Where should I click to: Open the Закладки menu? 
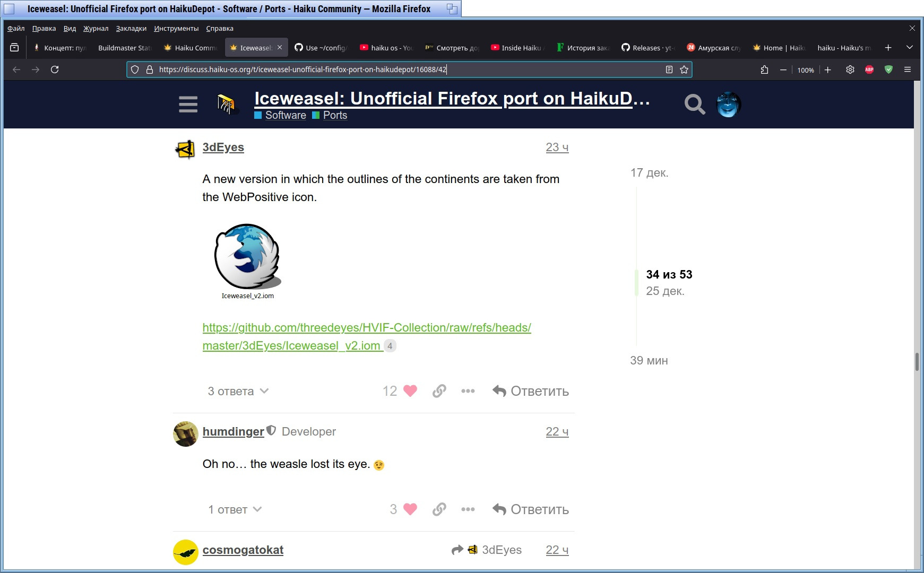coord(131,28)
